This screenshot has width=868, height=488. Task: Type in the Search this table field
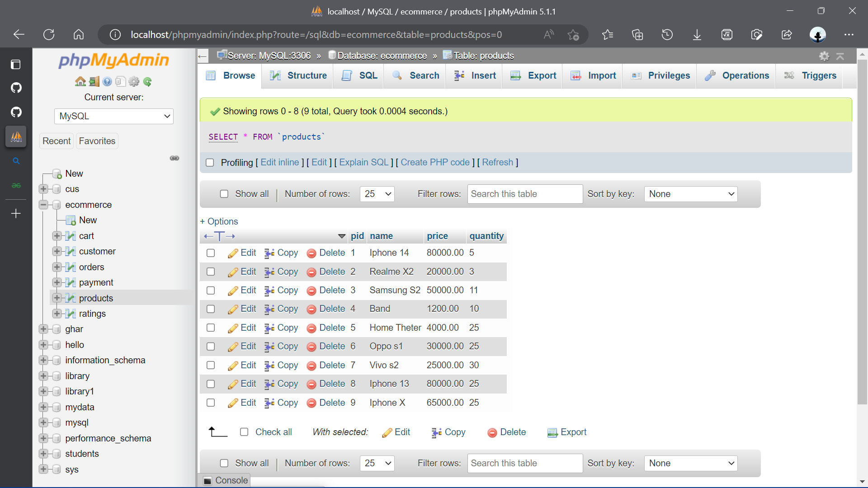(x=524, y=194)
